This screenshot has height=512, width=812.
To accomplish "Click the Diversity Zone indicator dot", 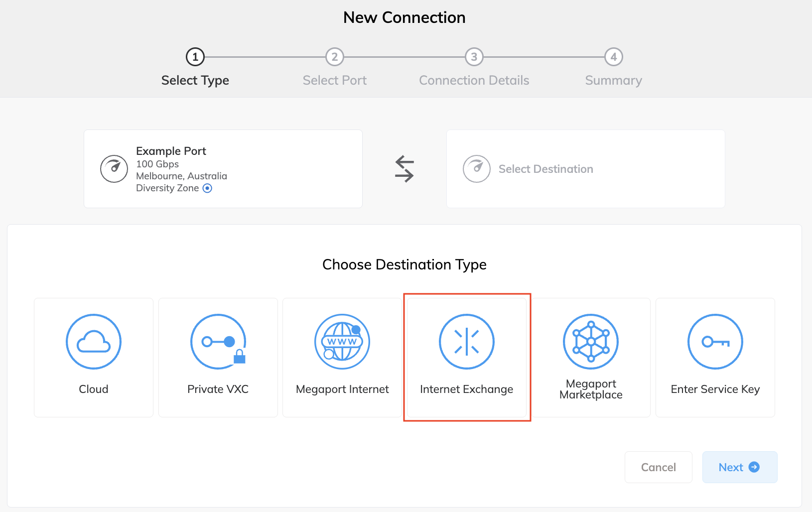I will (208, 188).
